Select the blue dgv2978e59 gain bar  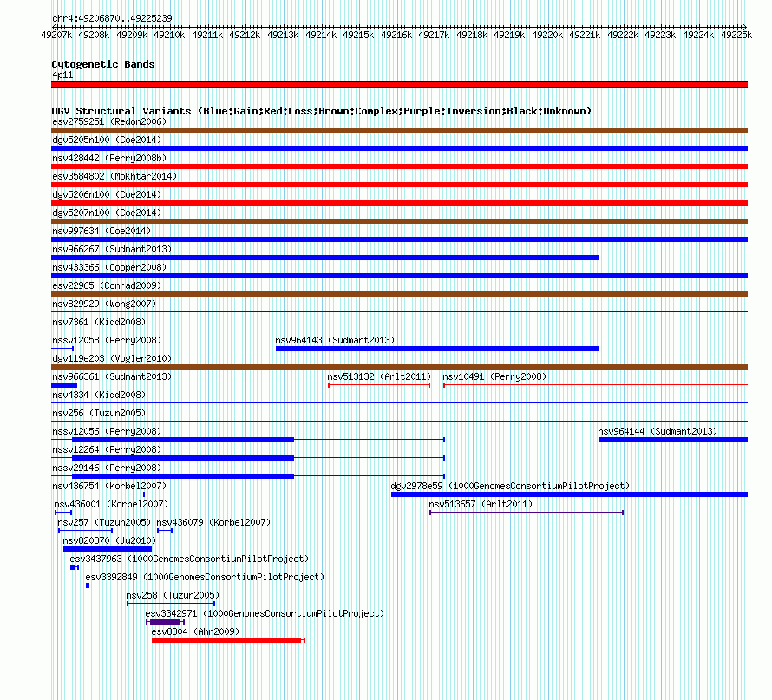[570, 494]
